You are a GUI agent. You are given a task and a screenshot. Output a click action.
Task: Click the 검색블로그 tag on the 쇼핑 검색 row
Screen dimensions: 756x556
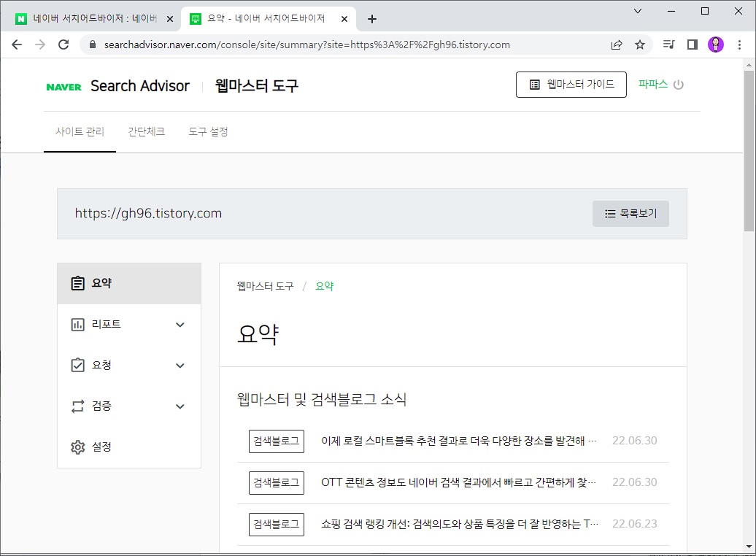click(277, 524)
